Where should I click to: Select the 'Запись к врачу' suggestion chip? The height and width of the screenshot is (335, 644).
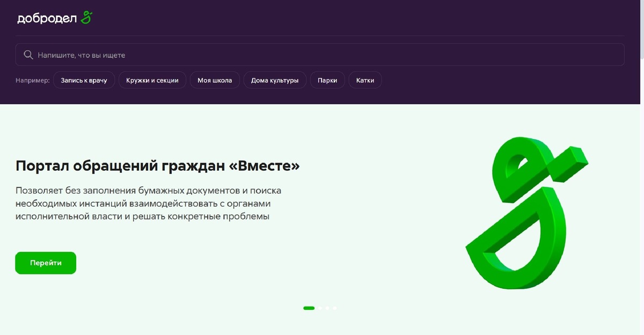[84, 81]
